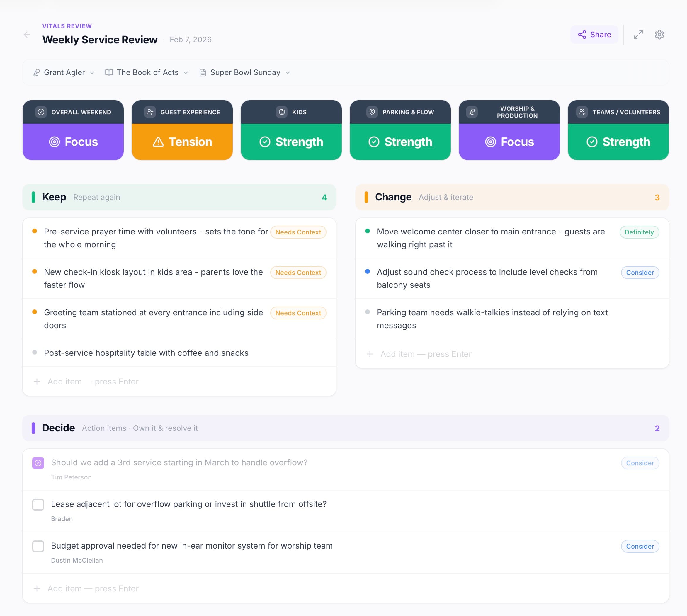Click the Share button
The image size is (687, 616).
(594, 34)
